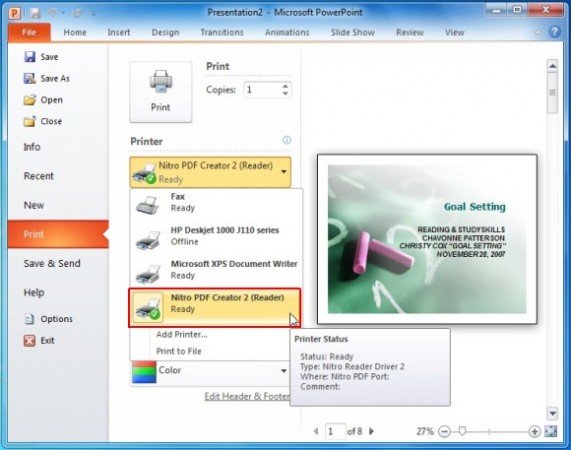Viewport: 571px width, 450px height.
Task: Click the fit to page zoom icon
Action: tap(551, 431)
